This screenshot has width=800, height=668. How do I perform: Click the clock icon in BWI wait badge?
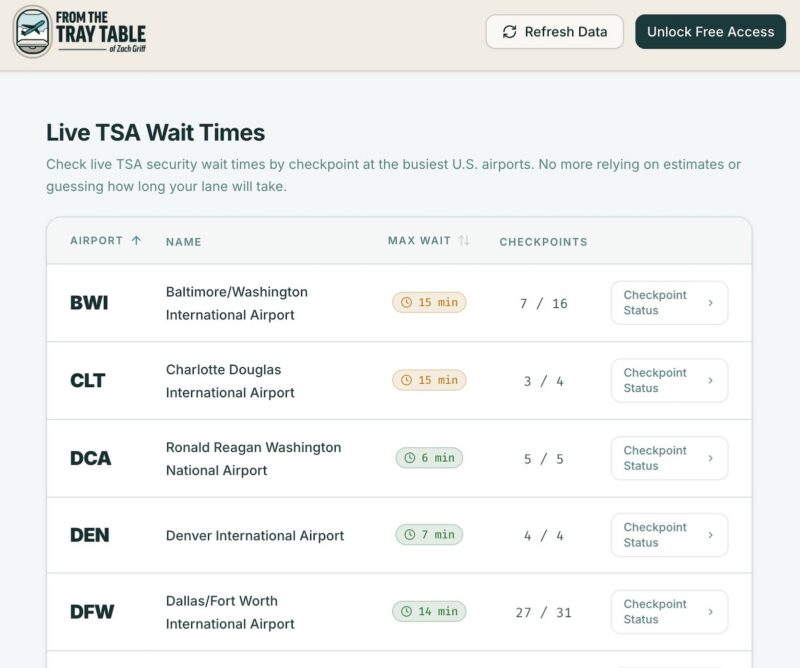click(407, 302)
